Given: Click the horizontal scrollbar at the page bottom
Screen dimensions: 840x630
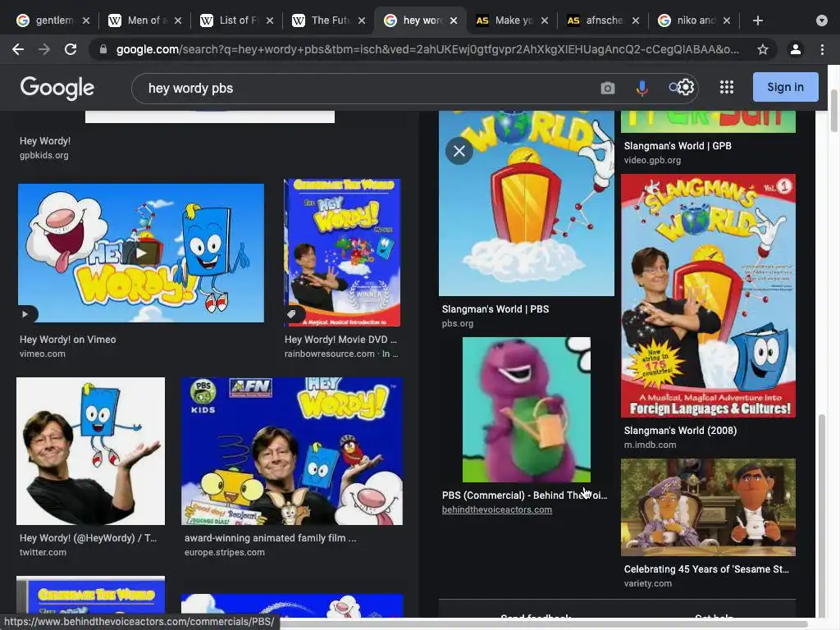Looking at the screenshot, I should click(544, 624).
